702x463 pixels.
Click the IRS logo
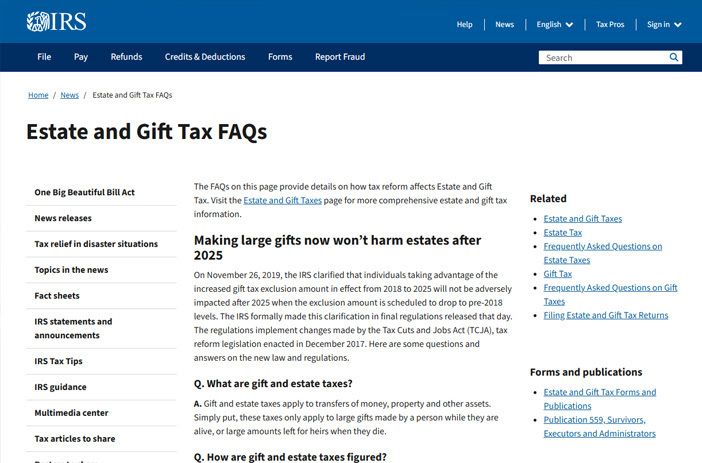[x=56, y=21]
